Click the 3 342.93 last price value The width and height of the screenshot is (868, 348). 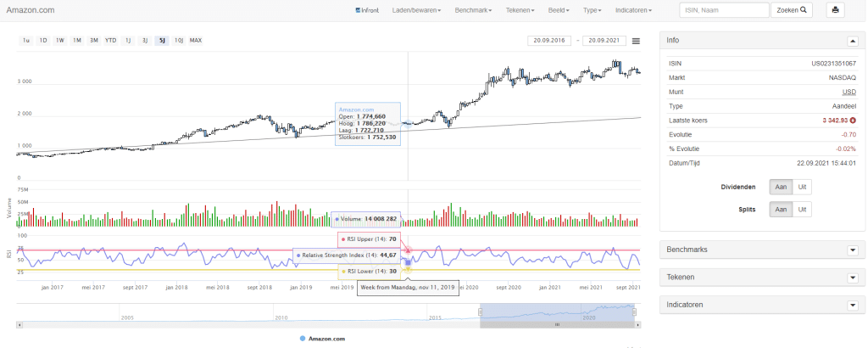point(835,121)
